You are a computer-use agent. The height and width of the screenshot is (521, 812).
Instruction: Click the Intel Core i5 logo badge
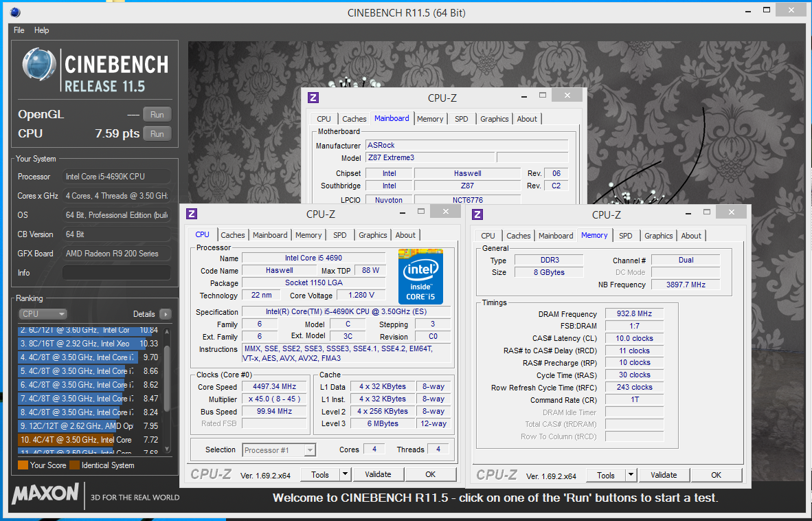tap(420, 276)
